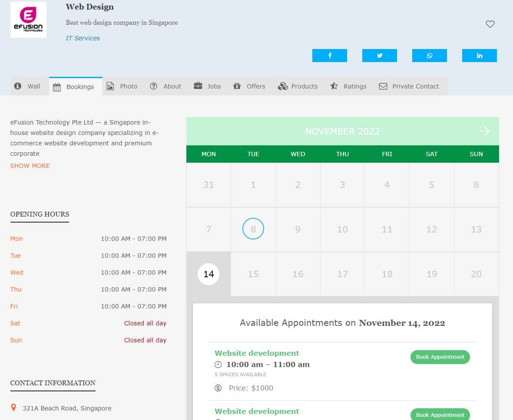This screenshot has width=513, height=420.
Task: Open second Website development service title
Action: click(257, 411)
